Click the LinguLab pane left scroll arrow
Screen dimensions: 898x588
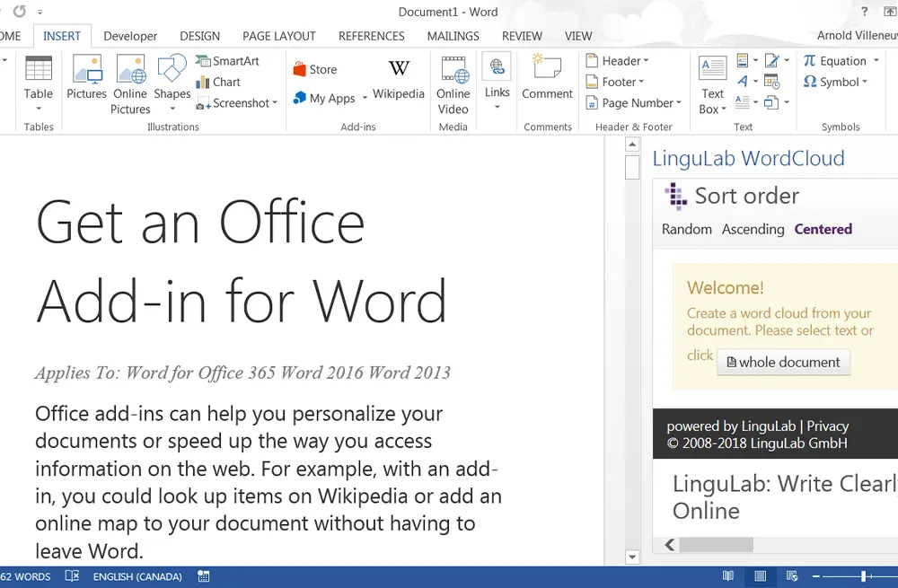click(x=670, y=545)
